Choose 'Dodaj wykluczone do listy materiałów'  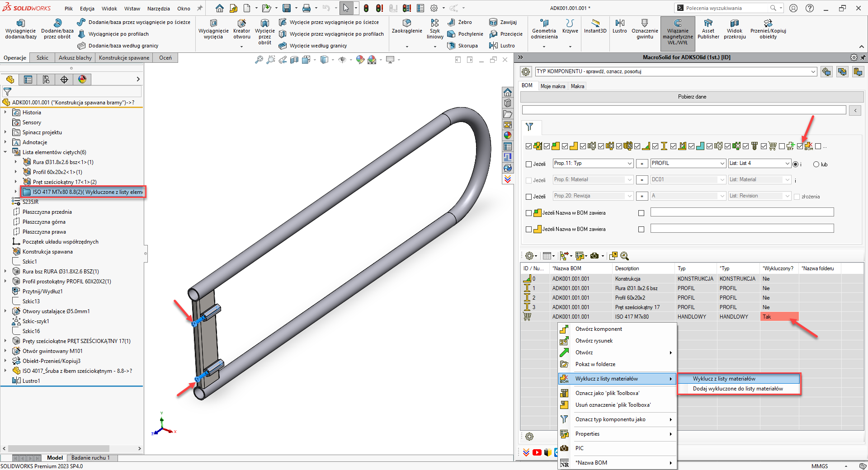coord(738,389)
